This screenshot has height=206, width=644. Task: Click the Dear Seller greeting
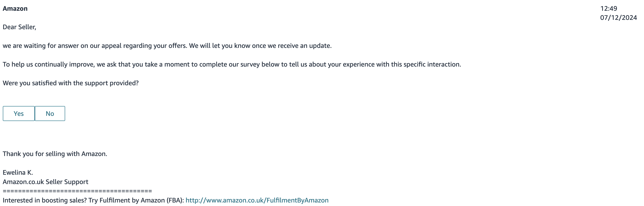pyautogui.click(x=20, y=27)
